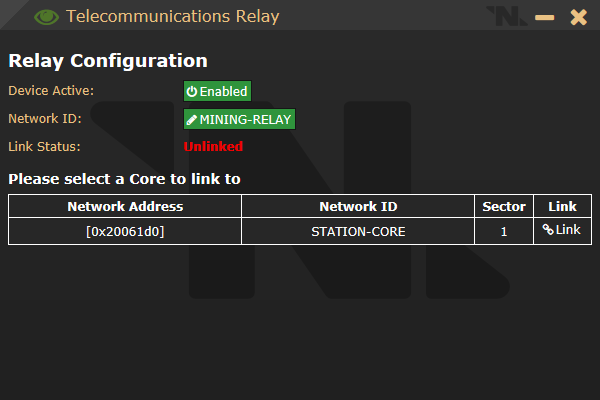Minimize the Telecommunications Relay window

coord(545,17)
